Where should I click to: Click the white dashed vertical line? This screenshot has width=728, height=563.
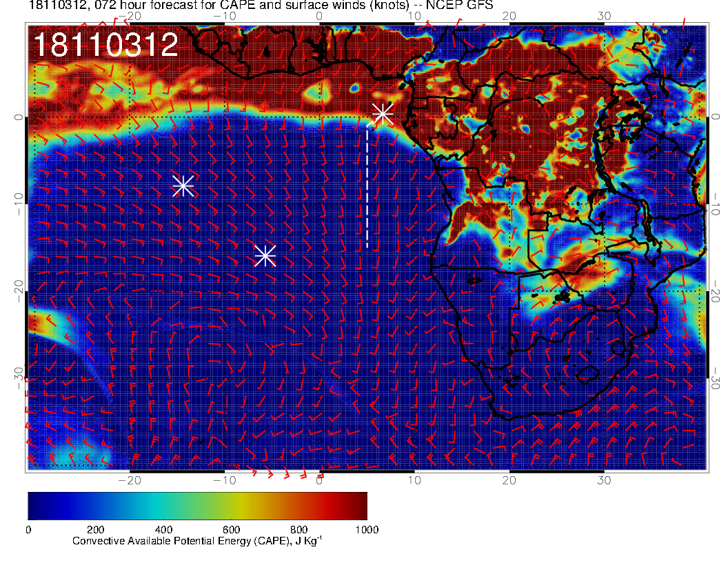click(x=367, y=186)
